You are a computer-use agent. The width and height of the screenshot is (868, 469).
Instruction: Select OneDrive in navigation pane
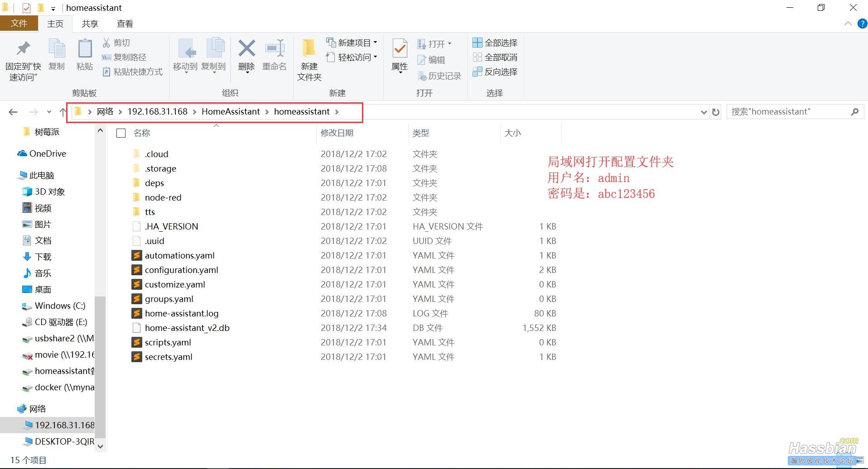click(x=42, y=153)
